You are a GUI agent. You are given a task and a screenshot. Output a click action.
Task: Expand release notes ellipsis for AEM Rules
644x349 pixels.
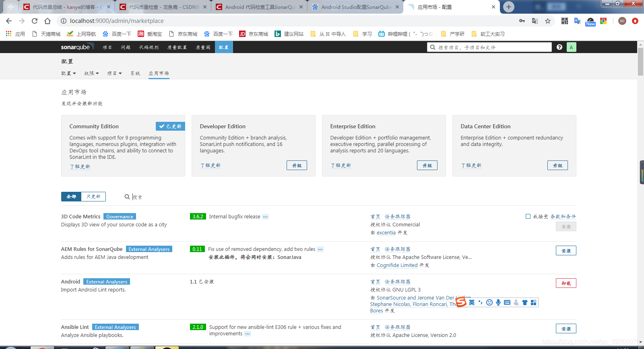320,249
